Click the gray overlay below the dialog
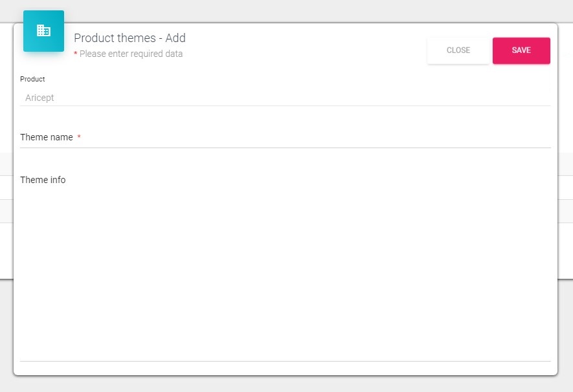 (285, 384)
